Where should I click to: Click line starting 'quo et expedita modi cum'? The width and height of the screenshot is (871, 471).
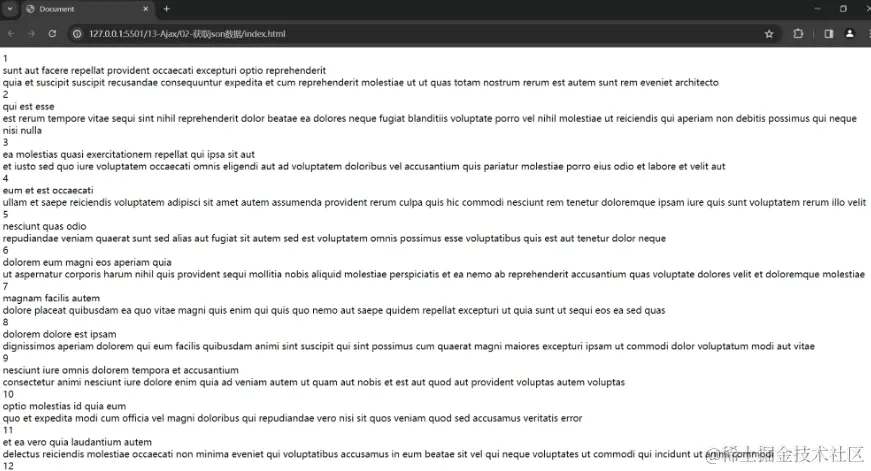pyautogui.click(x=292, y=418)
